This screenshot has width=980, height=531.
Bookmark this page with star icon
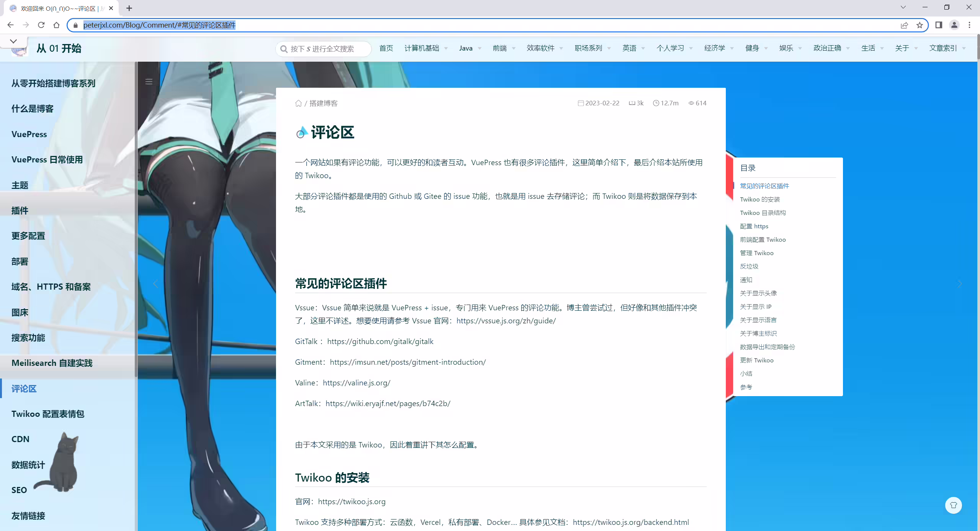click(920, 25)
